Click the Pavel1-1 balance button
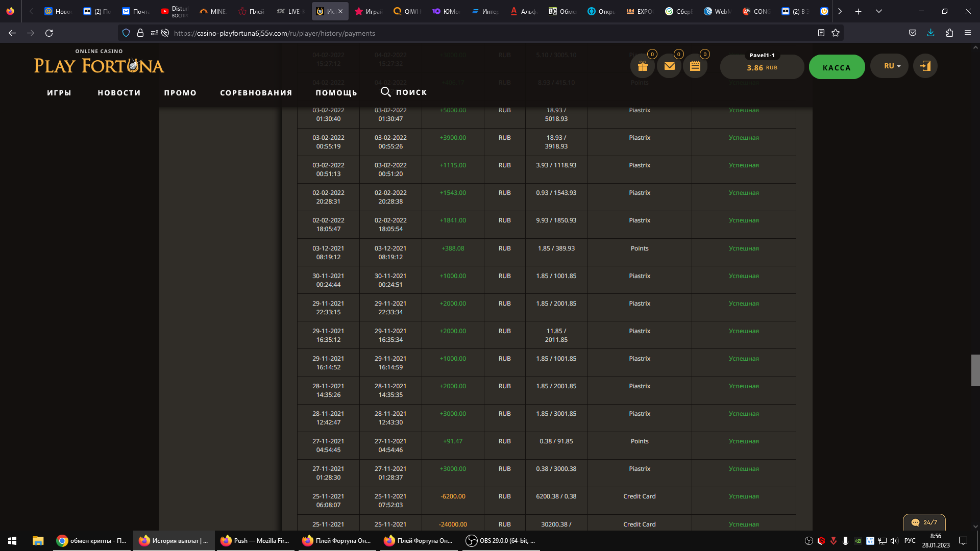Viewport: 980px width, 551px height. pyautogui.click(x=762, y=67)
